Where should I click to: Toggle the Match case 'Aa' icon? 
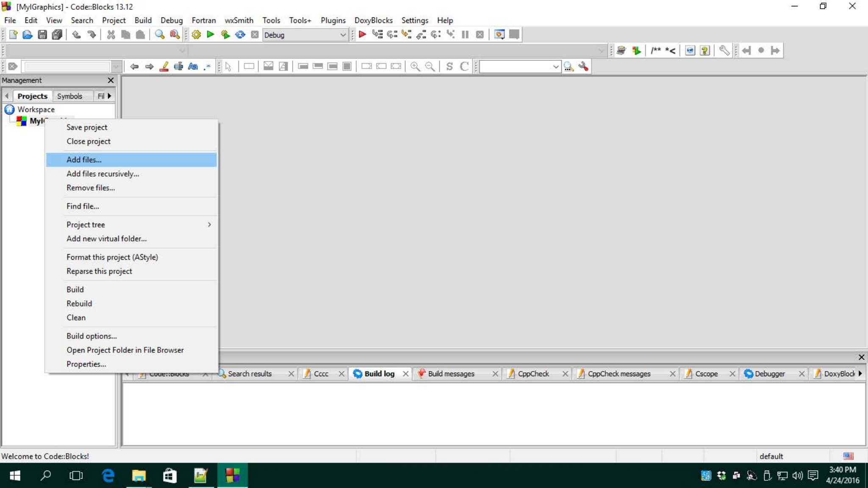click(x=193, y=67)
